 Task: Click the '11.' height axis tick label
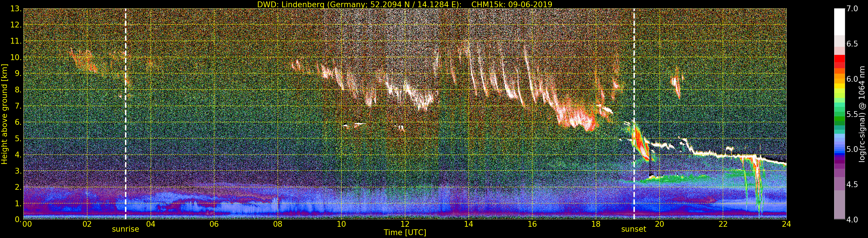pyautogui.click(x=16, y=41)
